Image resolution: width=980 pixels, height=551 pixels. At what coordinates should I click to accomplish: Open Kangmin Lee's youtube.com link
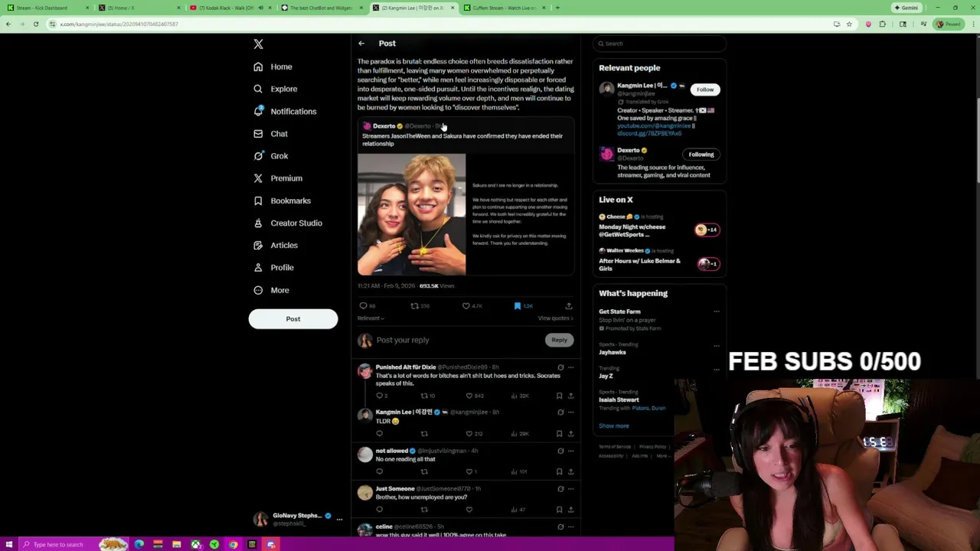pos(655,126)
